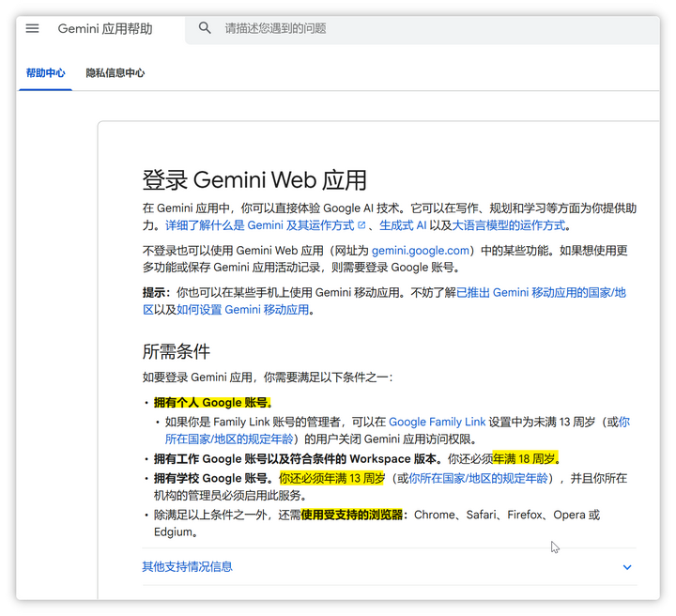Click the 登录 Gemini Web 应用 heading
Image resolution: width=676 pixels, height=616 pixels.
pyautogui.click(x=253, y=179)
